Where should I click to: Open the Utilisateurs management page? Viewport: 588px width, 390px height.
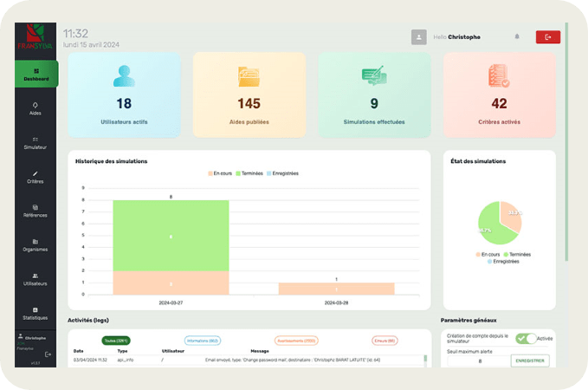36,278
